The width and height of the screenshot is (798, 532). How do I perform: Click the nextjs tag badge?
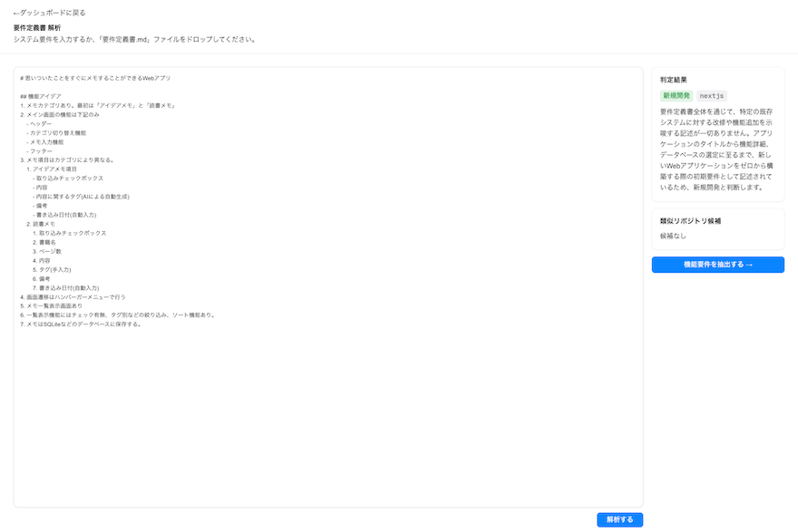click(x=712, y=96)
